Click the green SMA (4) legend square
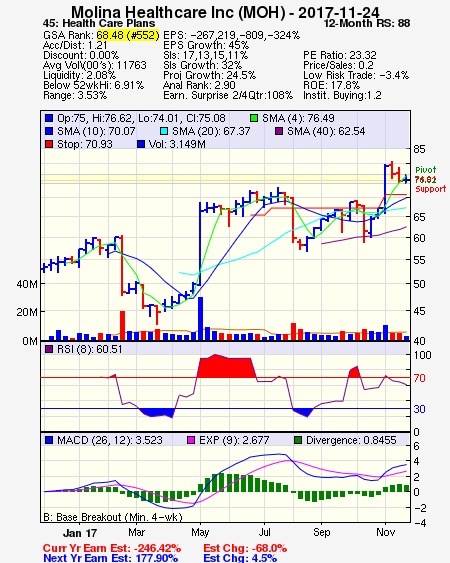 click(x=254, y=118)
